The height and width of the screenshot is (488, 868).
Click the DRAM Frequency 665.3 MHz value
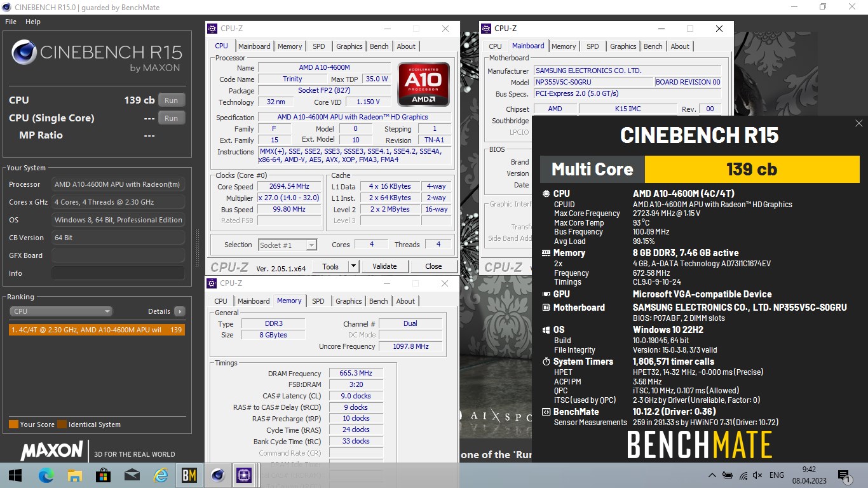356,374
